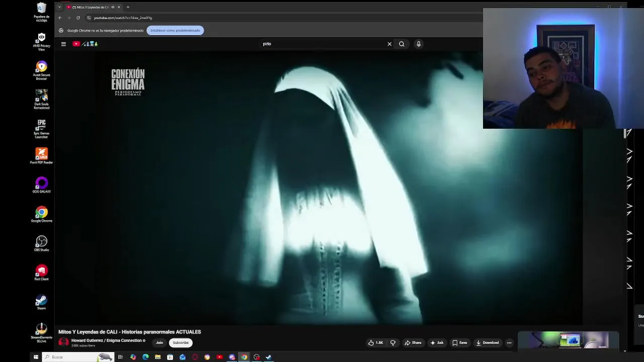Close the Mitos Y Leyendas tab
The height and width of the screenshot is (362, 644).
point(119,7)
